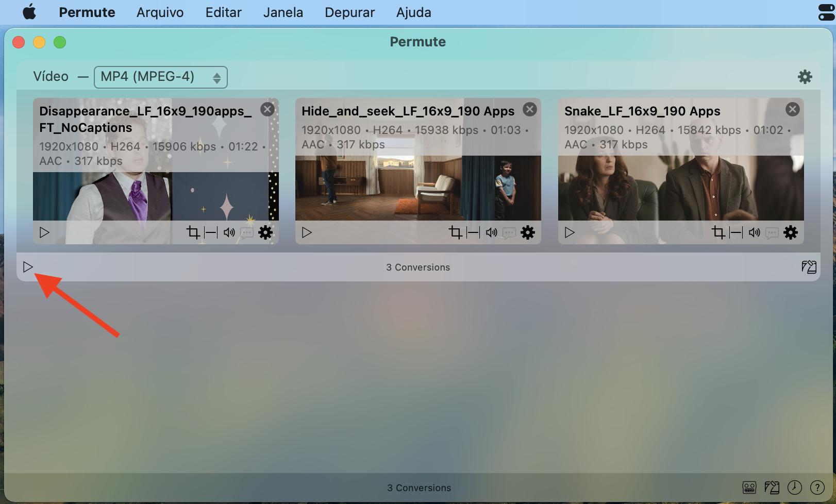Click 3 Conversions text in group bar
836x504 pixels.
click(x=418, y=267)
